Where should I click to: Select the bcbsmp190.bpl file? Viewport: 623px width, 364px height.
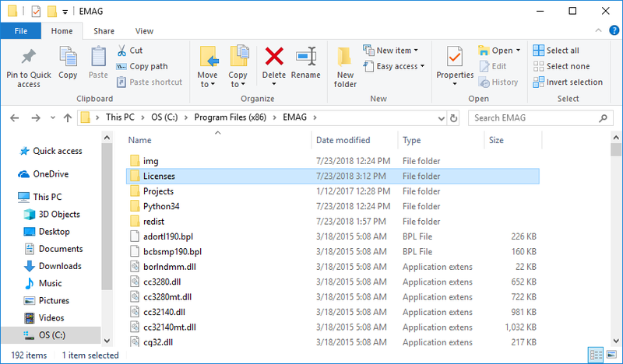coord(333,252)
